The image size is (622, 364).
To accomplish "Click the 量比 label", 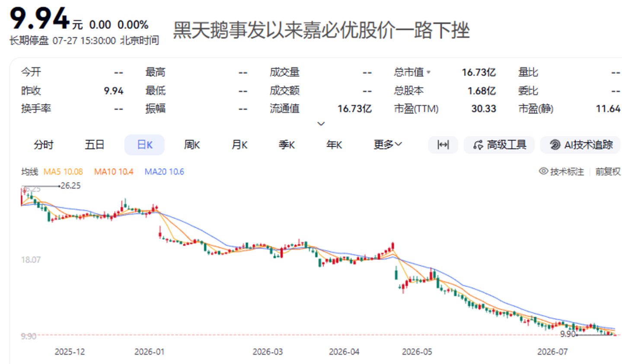I will click(x=528, y=72).
